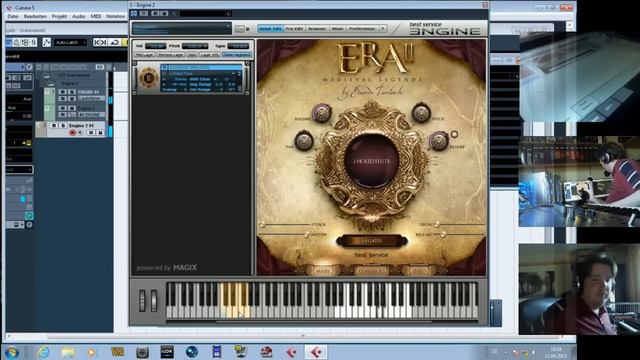Adjust the Pitch knob on ERA II
The height and width of the screenshot is (360, 640).
421,113
